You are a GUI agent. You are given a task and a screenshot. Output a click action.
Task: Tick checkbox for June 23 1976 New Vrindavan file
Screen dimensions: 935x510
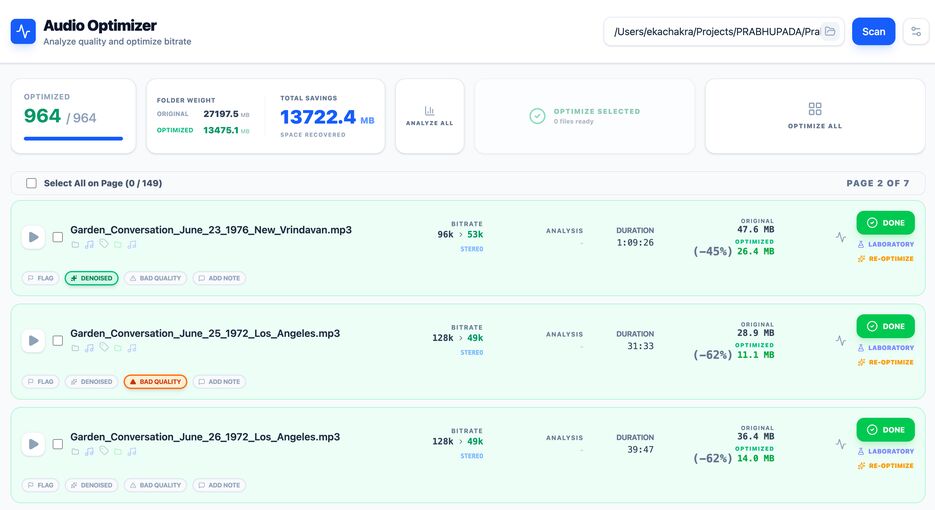(x=58, y=237)
